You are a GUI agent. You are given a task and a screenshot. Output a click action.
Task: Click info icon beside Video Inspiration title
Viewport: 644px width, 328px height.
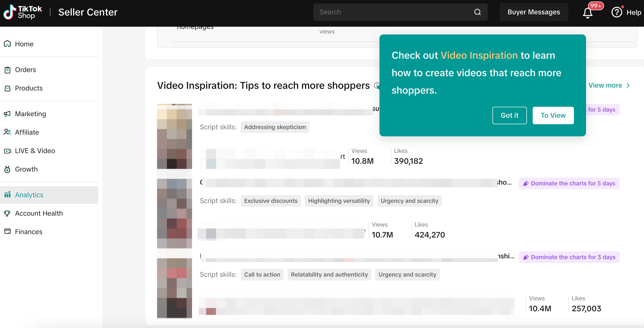pyautogui.click(x=377, y=86)
